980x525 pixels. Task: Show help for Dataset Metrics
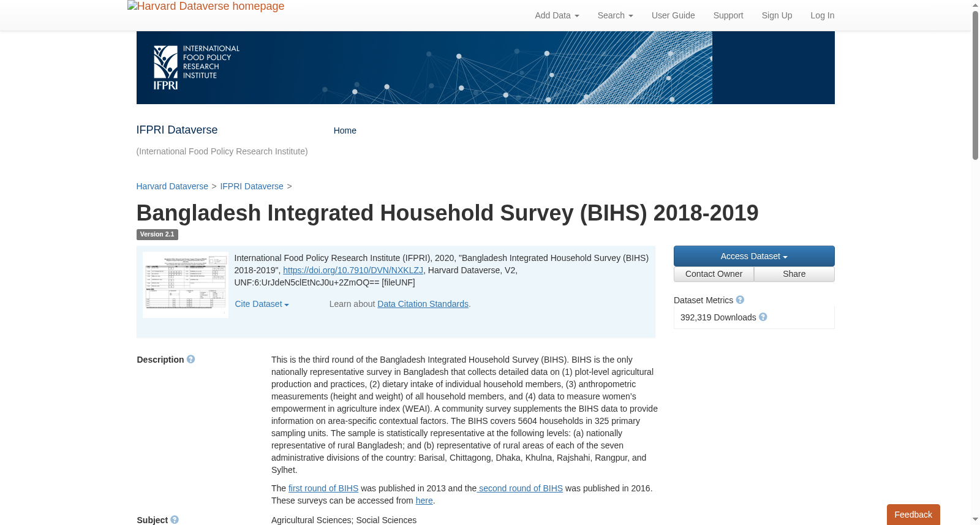[x=740, y=300]
